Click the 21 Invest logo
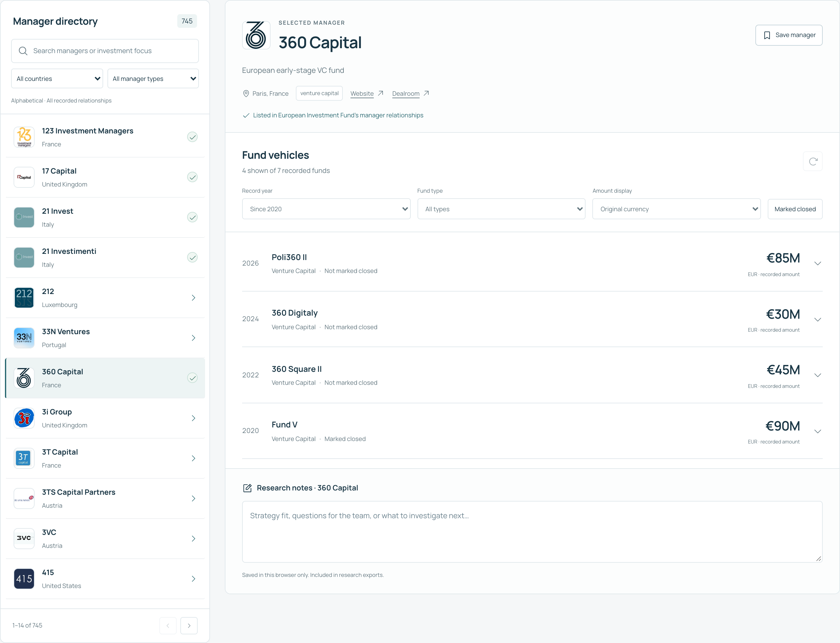This screenshot has width=840, height=643. point(24,217)
